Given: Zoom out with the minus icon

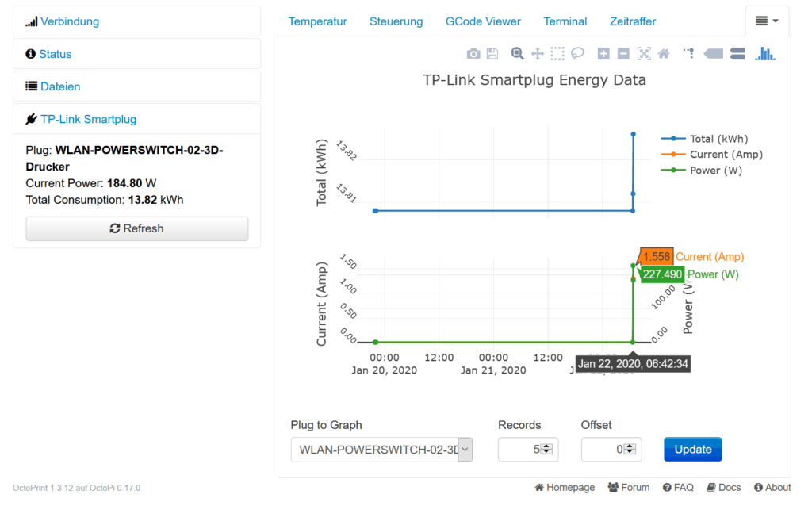Looking at the screenshot, I should [623, 54].
